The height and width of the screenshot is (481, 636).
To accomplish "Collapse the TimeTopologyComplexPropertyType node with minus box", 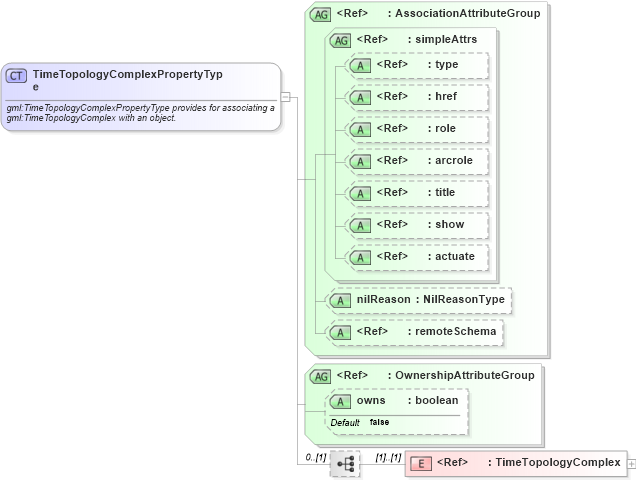I will coord(286,97).
